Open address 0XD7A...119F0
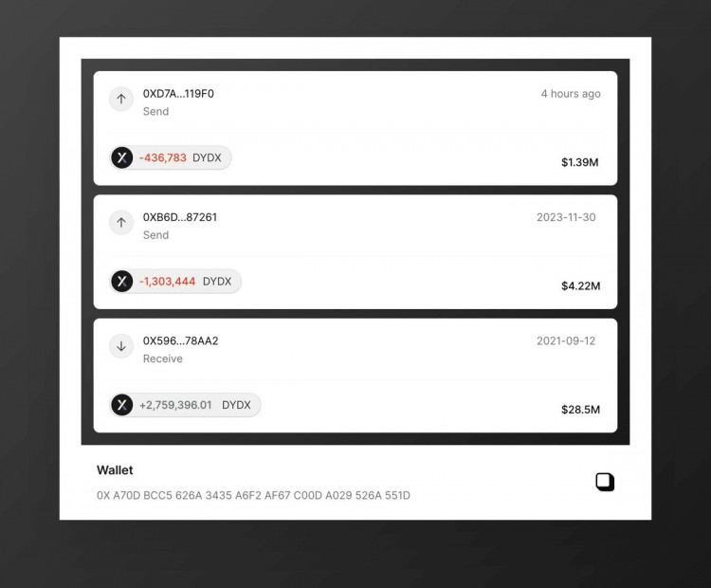 [178, 94]
